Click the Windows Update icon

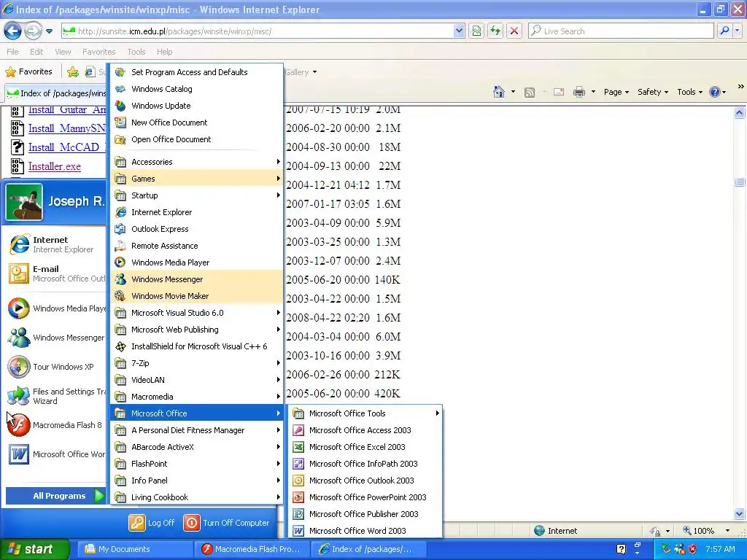120,106
